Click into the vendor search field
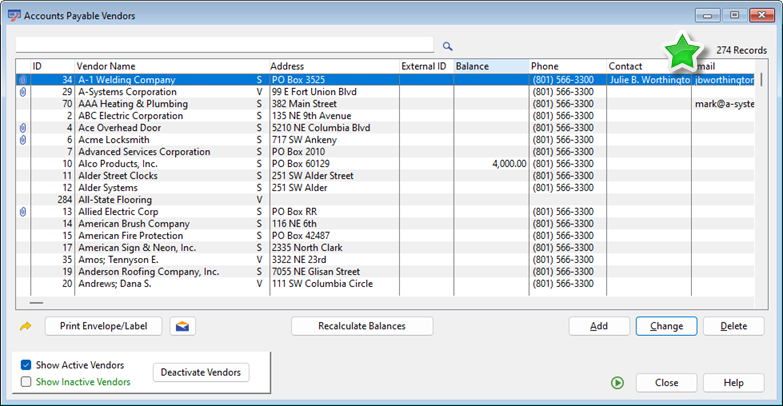The image size is (783, 406). point(225,45)
